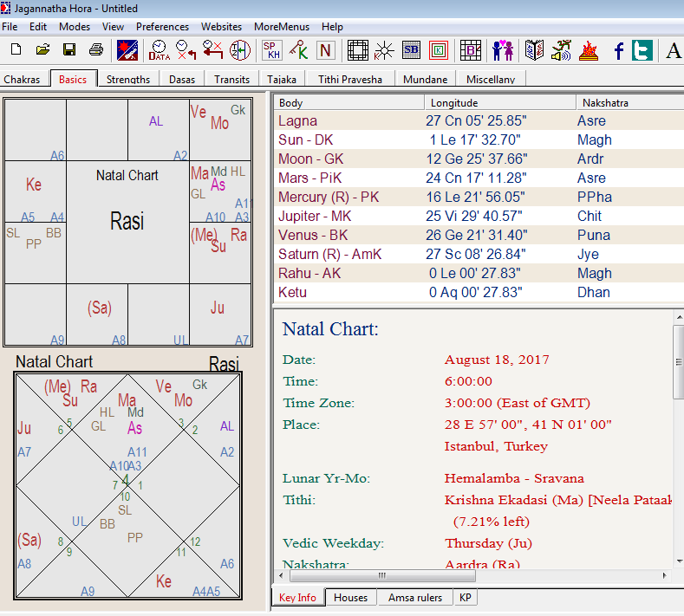Viewport: 684px width, 616px height.
Task: Open the Preferences menu
Action: pyautogui.click(x=162, y=27)
